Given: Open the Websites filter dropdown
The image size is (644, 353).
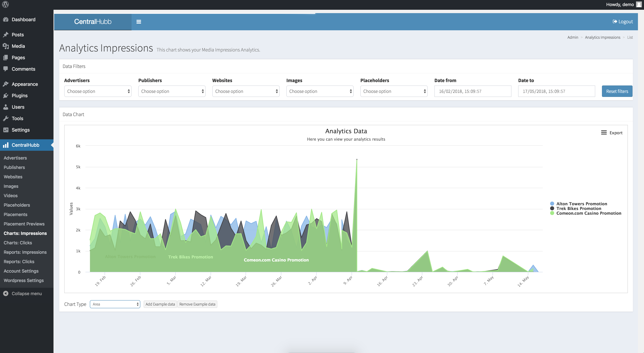Looking at the screenshot, I should click(x=246, y=91).
